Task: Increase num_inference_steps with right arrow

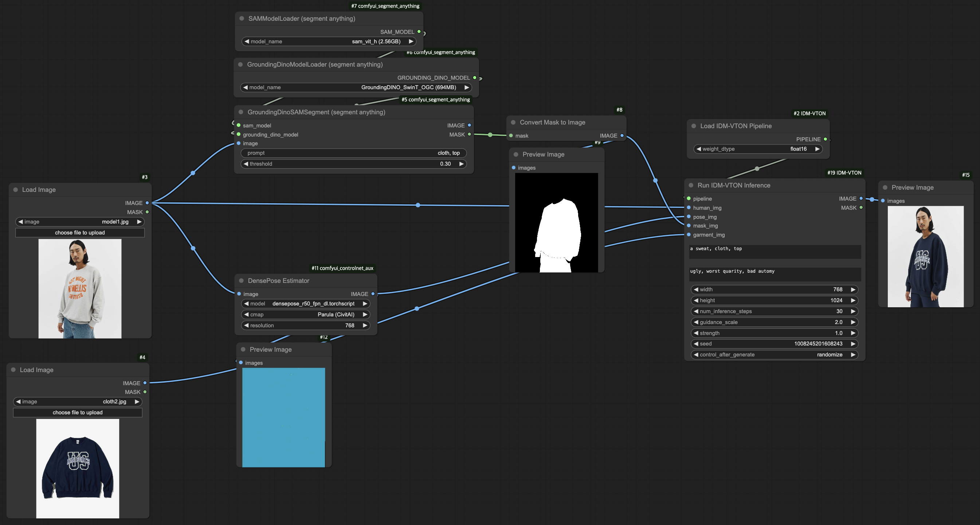Action: (x=853, y=311)
